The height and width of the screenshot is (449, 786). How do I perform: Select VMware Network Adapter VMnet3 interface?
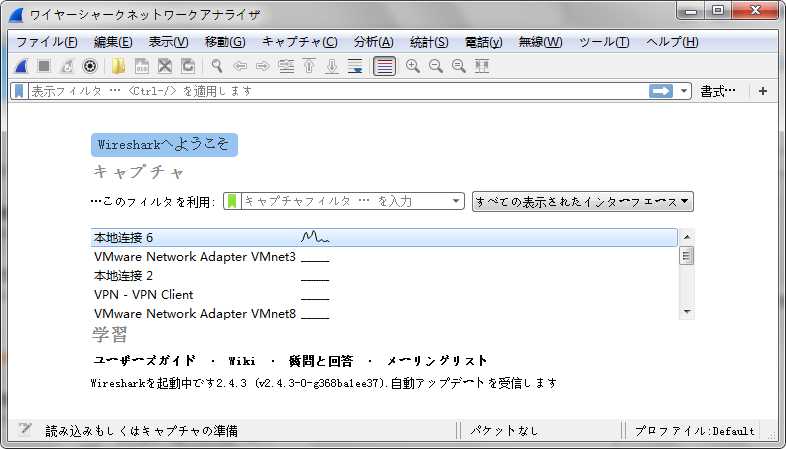[x=384, y=257]
